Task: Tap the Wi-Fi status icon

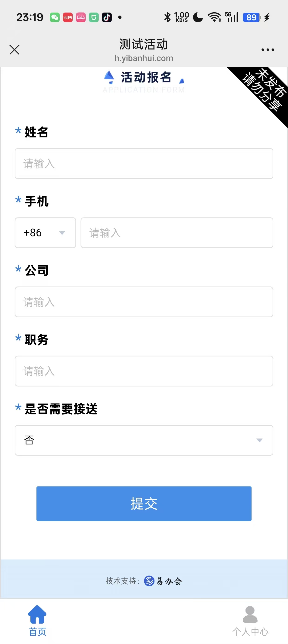Action: coord(214,17)
